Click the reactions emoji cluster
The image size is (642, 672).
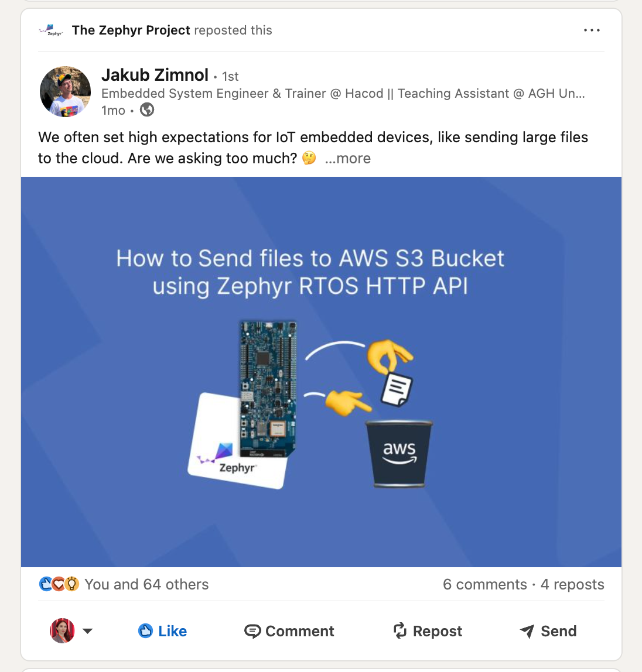point(59,584)
